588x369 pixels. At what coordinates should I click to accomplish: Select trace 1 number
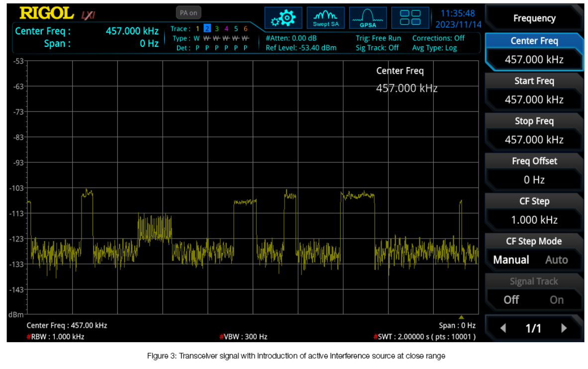coord(197,29)
